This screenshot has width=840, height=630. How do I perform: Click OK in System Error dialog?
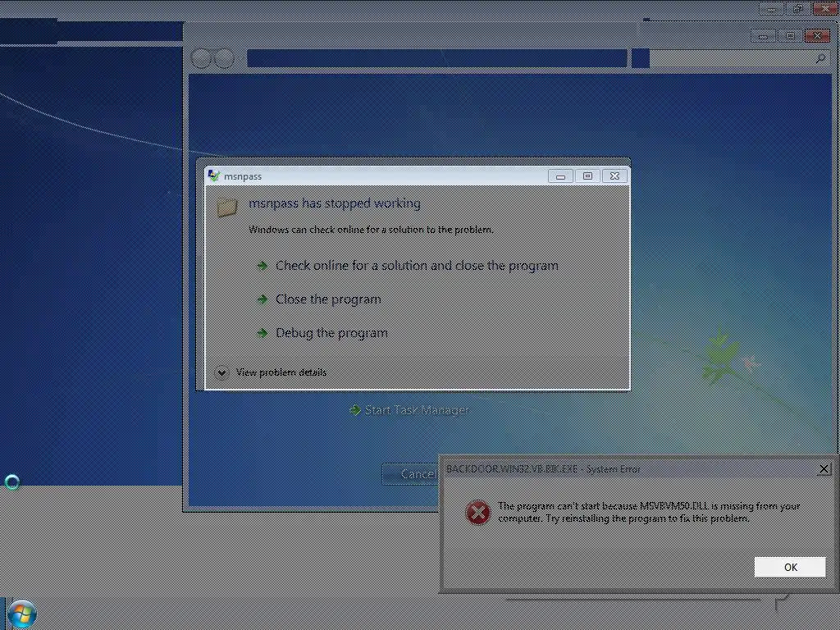pos(790,568)
